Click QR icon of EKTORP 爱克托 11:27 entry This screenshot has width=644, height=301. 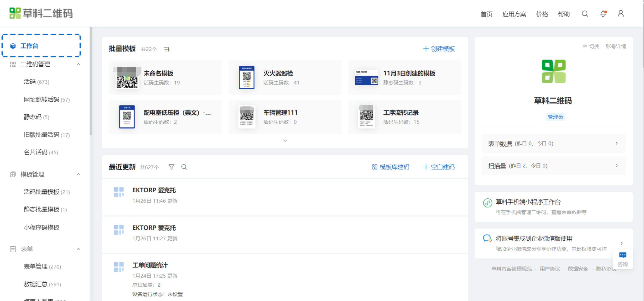point(119,230)
